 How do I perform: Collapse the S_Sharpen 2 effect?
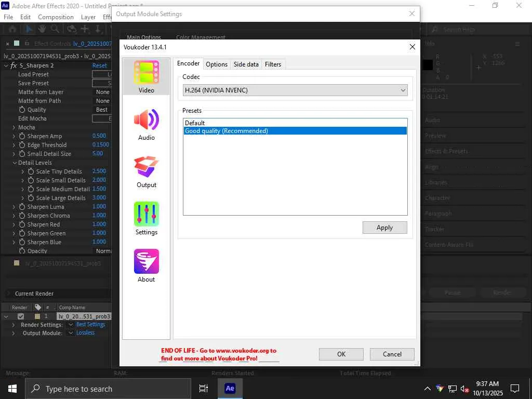pyautogui.click(x=6, y=65)
